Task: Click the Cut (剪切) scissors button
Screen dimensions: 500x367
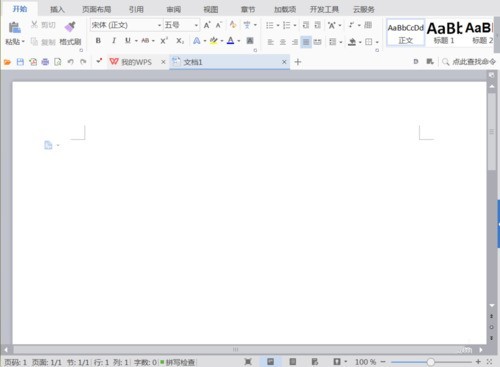Action: pos(43,25)
